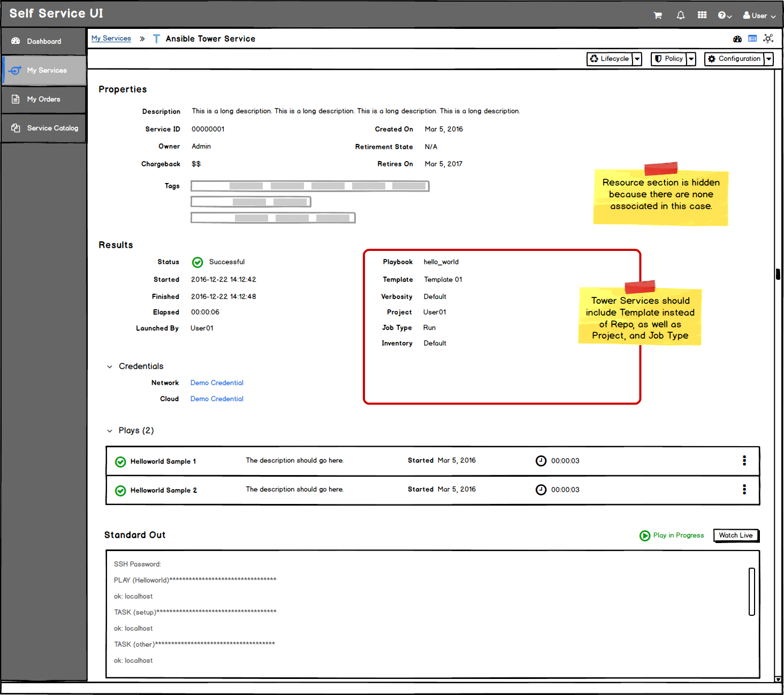
Task: Switch to topology view icon in header
Action: point(768,39)
